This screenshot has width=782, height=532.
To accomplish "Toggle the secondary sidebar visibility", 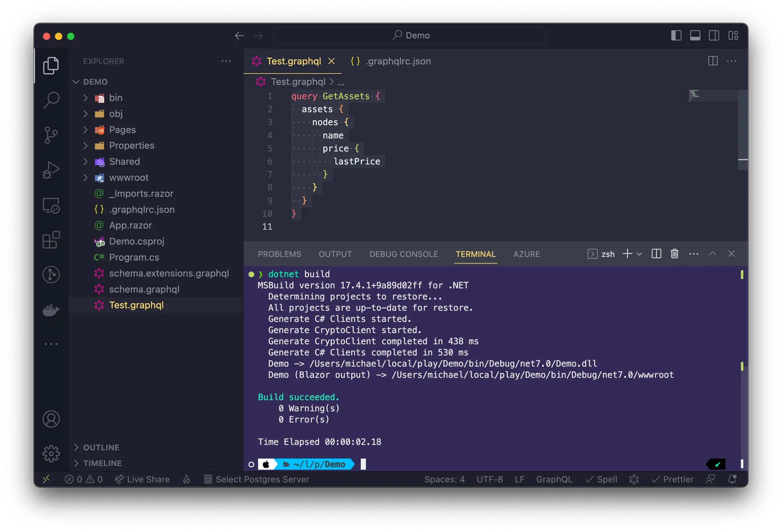I will (714, 35).
